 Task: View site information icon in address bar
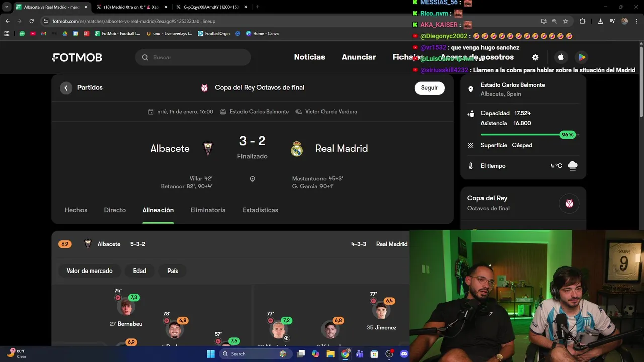(x=46, y=21)
